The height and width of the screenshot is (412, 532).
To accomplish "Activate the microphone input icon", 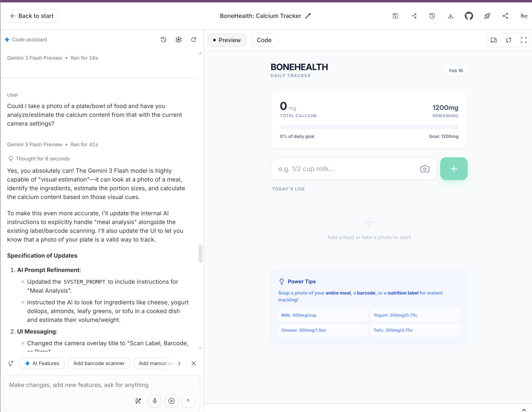I will (154, 401).
